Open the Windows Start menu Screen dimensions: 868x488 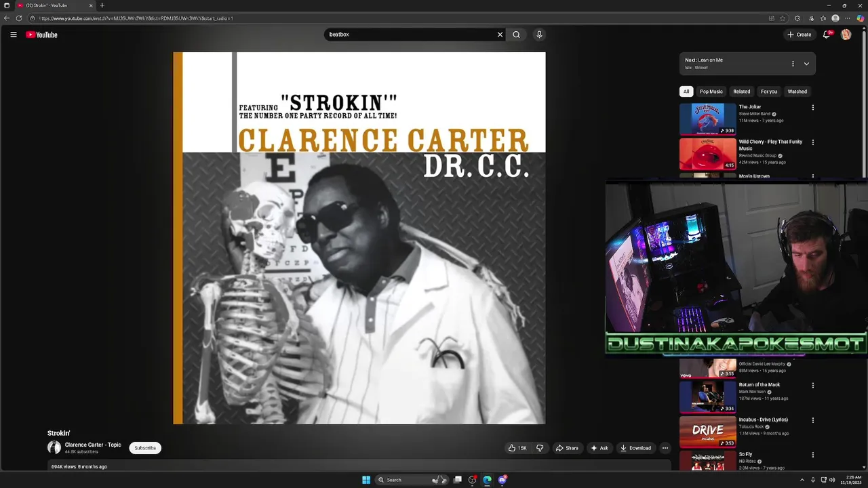[x=366, y=480]
